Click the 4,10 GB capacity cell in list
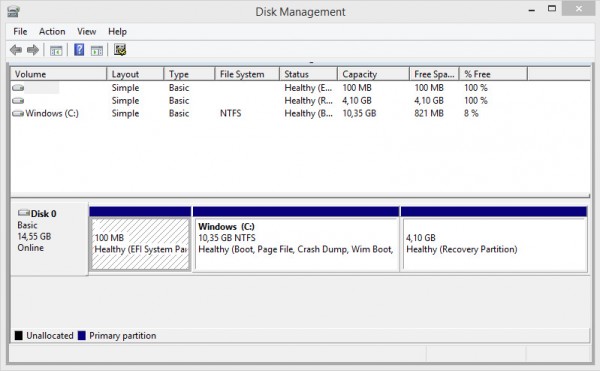 357,101
